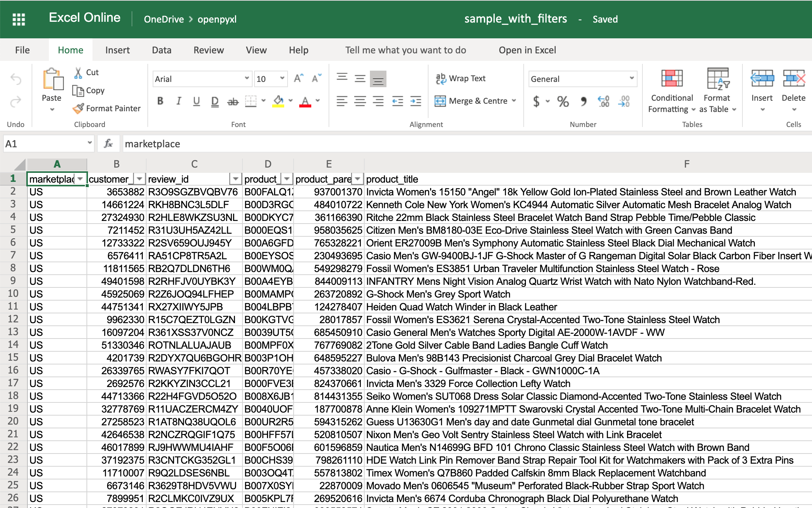The image size is (812, 508).
Task: Open the borders dropdown arrow
Action: click(263, 100)
